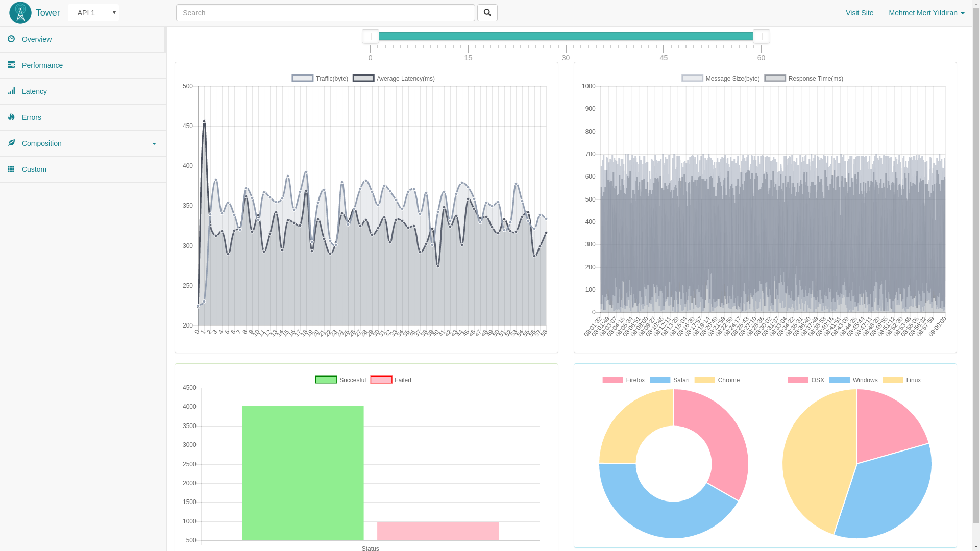980x551 pixels.
Task: Grab the right range slider handle
Action: (x=762, y=36)
